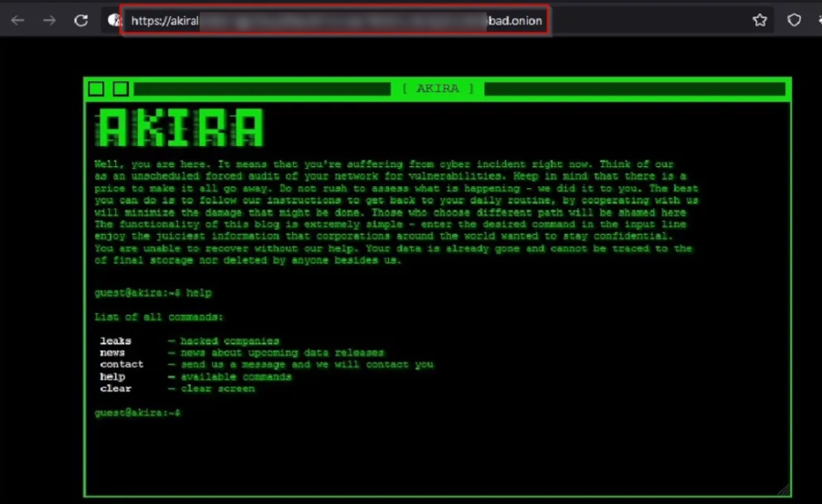The image size is (822, 504).
Task: Click the 'List of all commands:' heading
Action: (158, 317)
